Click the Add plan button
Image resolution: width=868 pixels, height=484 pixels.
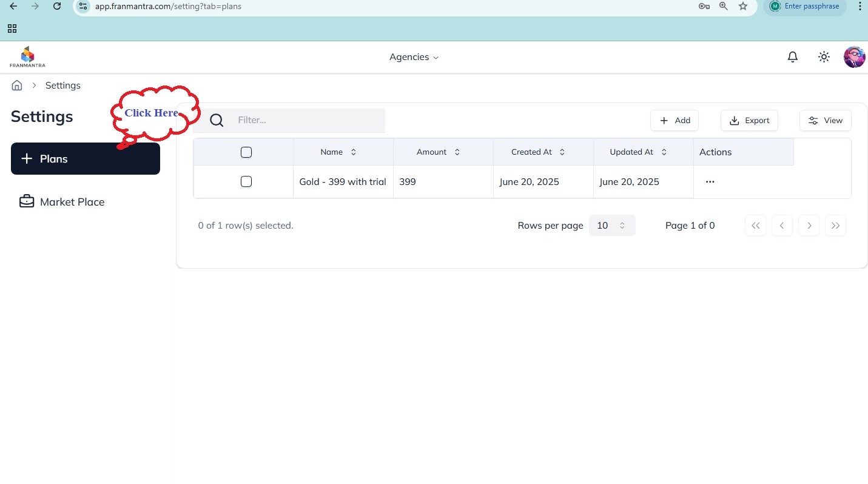(675, 121)
